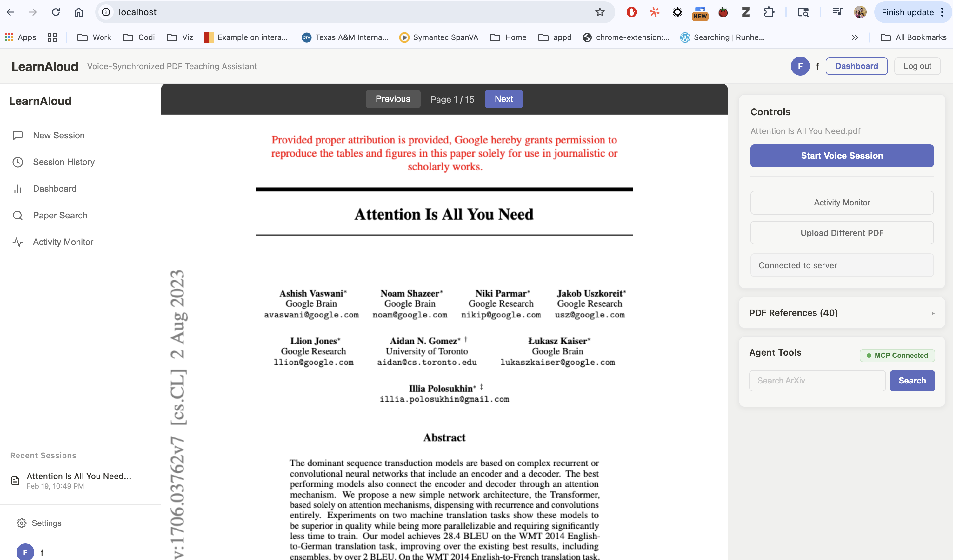Click the Paper Search magnifier icon

[18, 216]
